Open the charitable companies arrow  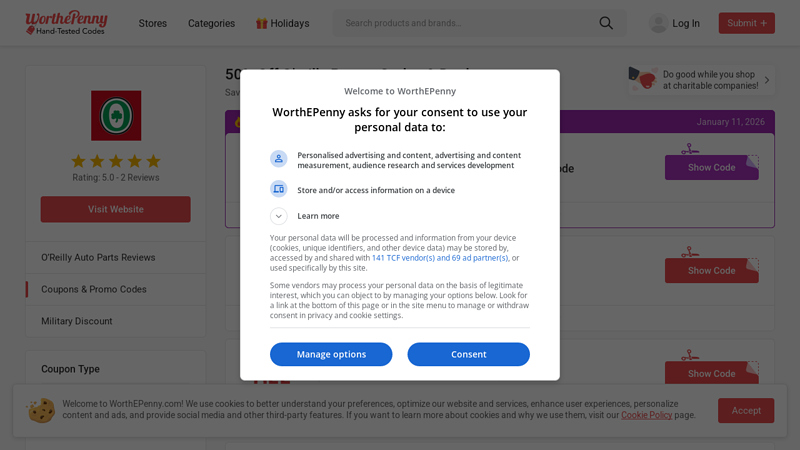767,80
